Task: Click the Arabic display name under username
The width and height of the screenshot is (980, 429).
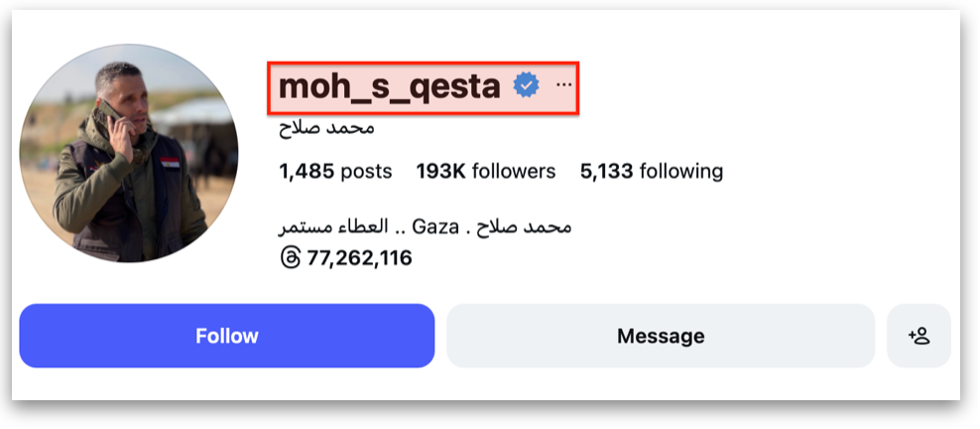Action: point(326,128)
